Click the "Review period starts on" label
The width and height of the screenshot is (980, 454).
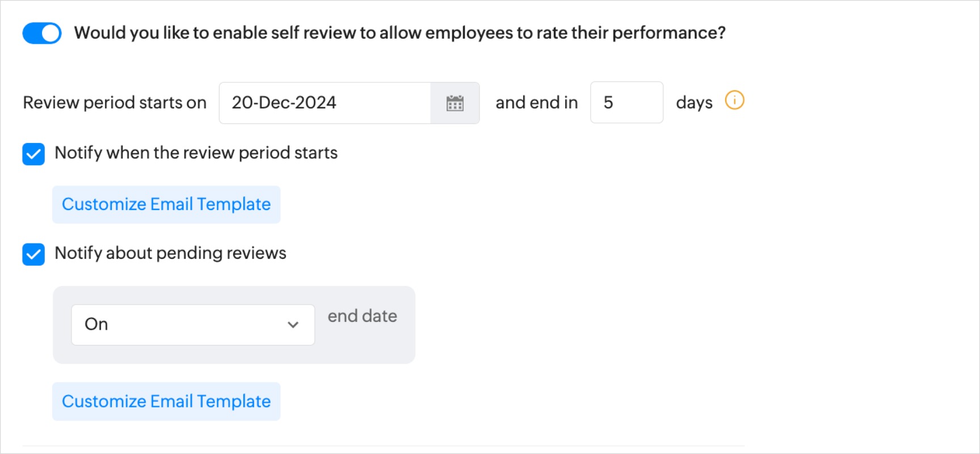click(x=115, y=103)
